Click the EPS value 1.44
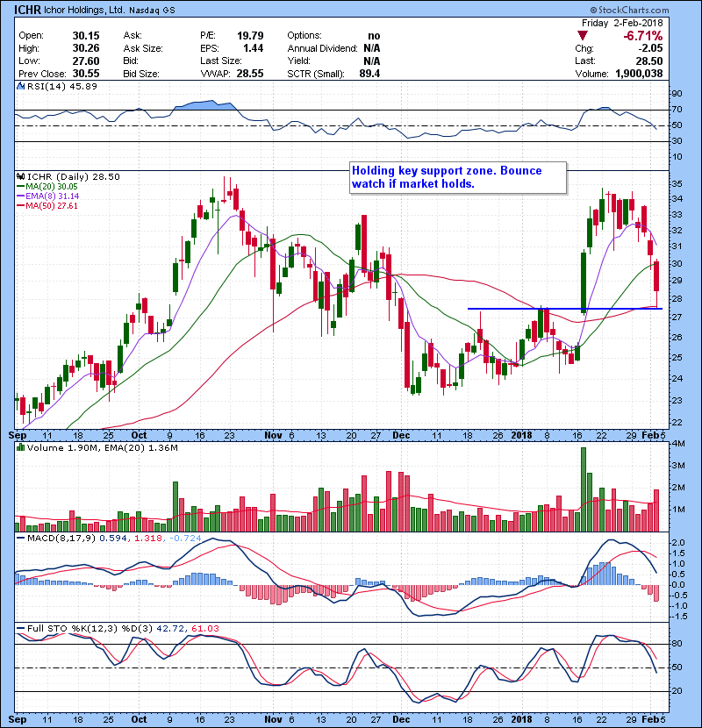The image size is (702, 728). pos(254,48)
